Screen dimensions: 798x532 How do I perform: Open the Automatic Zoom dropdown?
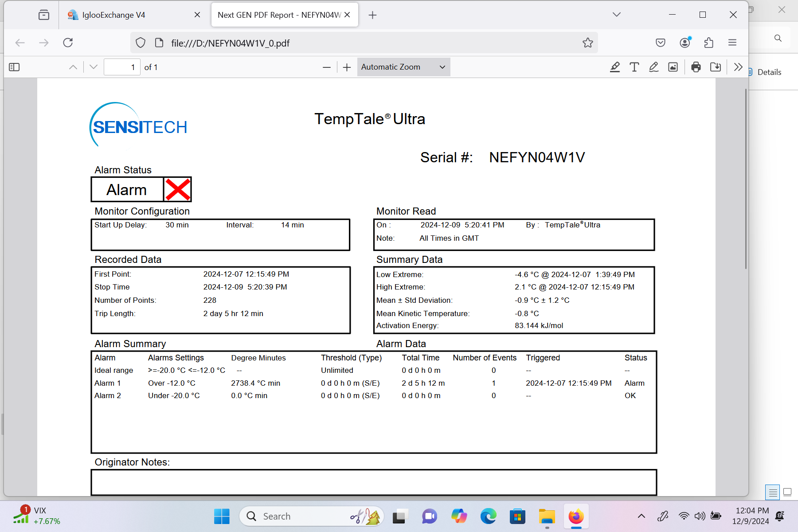403,67
